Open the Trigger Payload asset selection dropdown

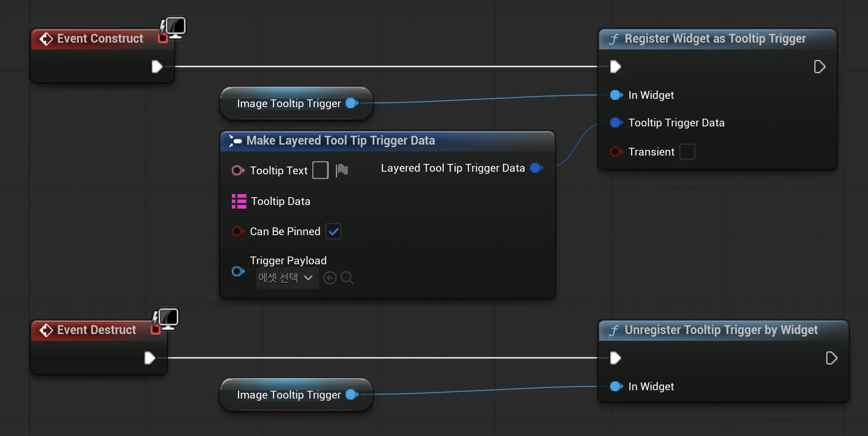pos(287,278)
